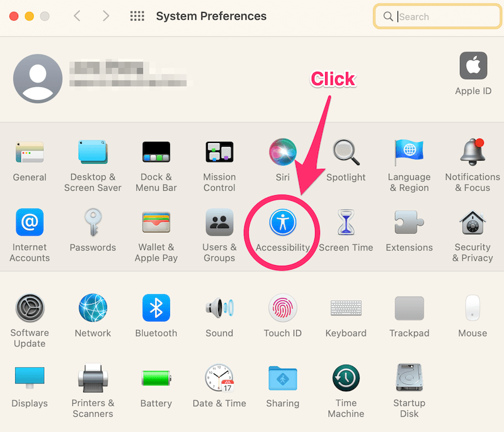The width and height of the screenshot is (504, 432).
Task: Open Touch ID preferences
Action: pos(282,308)
